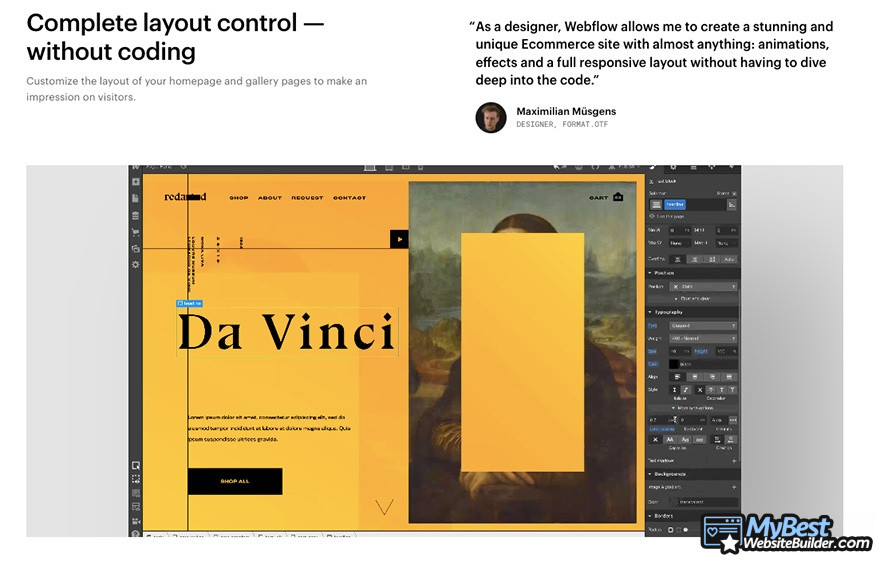Click CART in the canvas navigation
Screen dimensions: 880x561
pyautogui.click(x=598, y=197)
